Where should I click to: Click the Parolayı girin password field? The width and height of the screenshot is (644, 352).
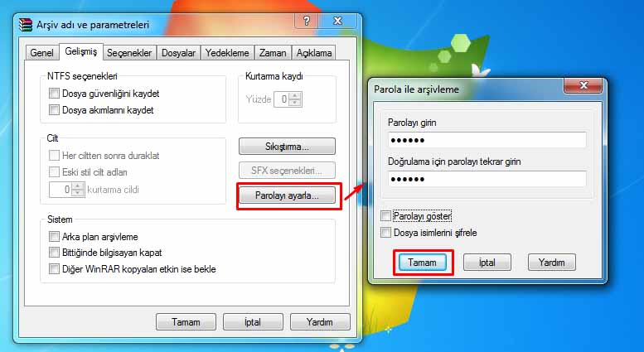487,140
